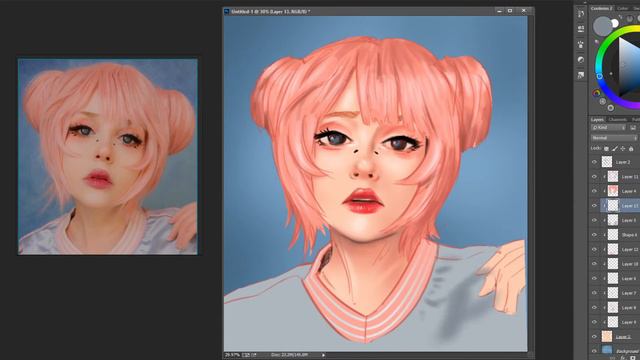Click the white background color circle in Coolorus

coord(615,24)
